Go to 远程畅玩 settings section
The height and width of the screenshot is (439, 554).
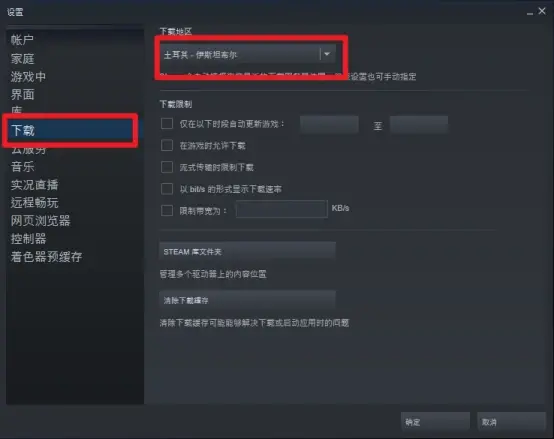(34, 203)
